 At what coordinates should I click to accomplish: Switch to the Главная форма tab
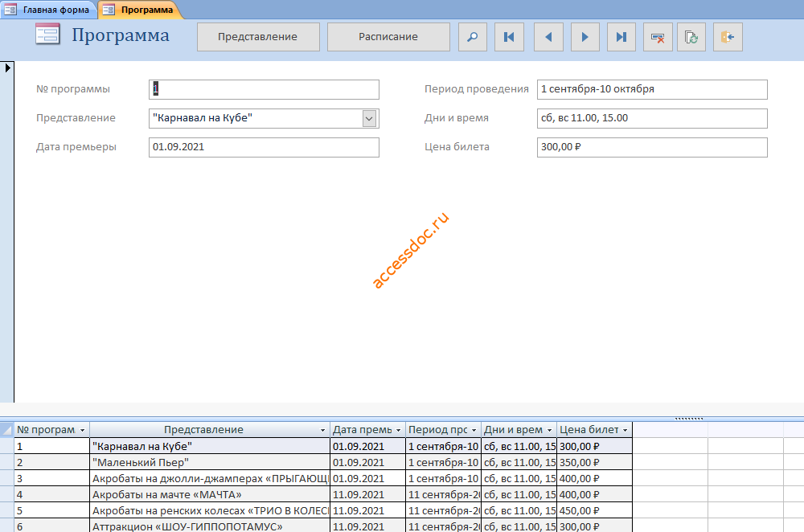tap(49, 10)
